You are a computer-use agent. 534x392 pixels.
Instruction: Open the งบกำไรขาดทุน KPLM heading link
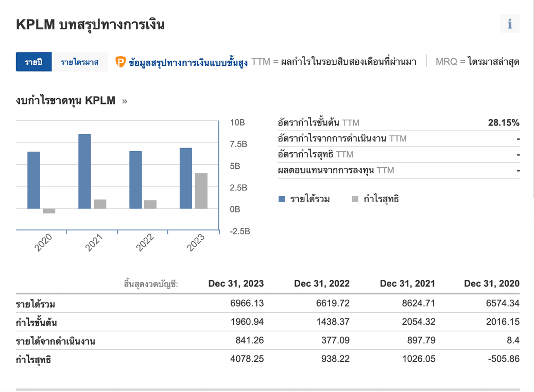65,101
